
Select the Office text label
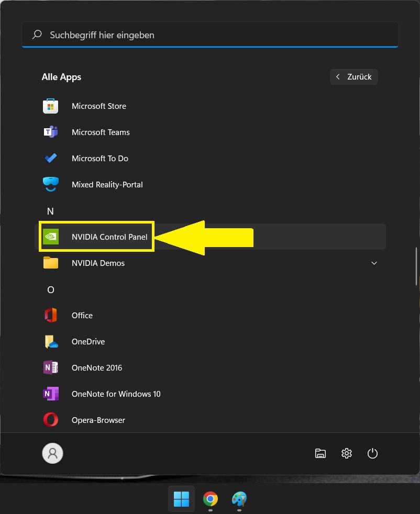(82, 315)
